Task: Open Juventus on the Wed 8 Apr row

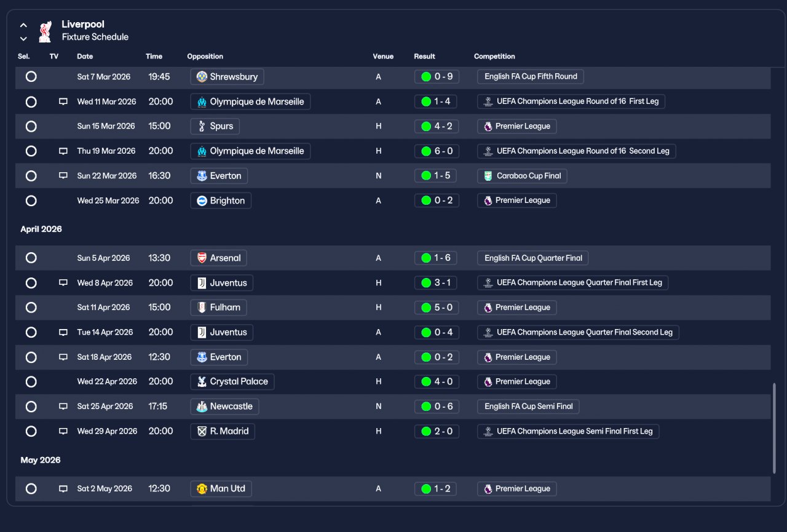Action: (x=221, y=283)
